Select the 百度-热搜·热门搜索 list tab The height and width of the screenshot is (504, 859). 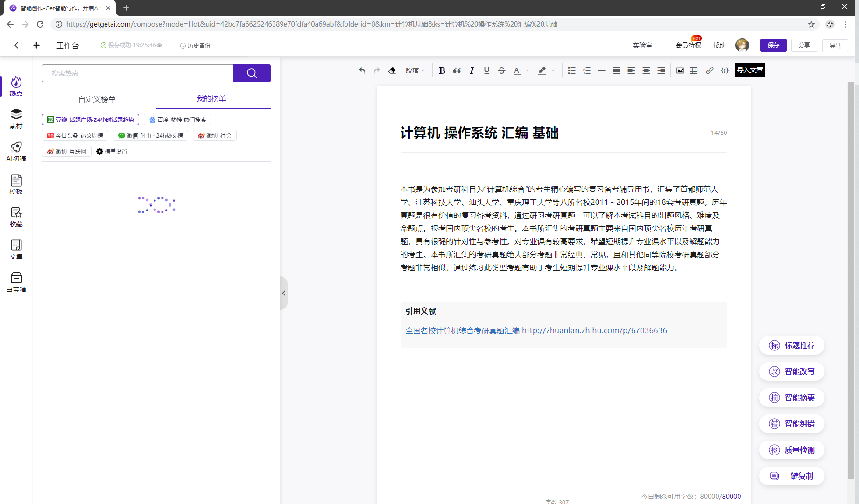tap(177, 120)
